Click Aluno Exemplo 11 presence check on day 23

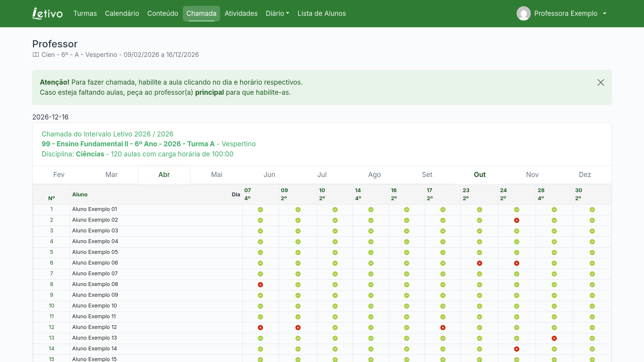(479, 317)
